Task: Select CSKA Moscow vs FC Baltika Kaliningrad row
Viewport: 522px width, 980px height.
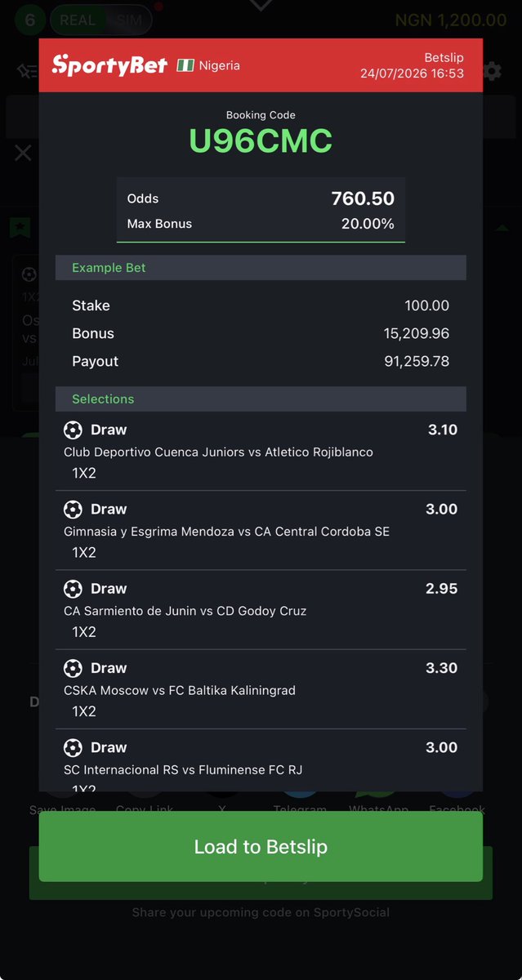Action: pos(261,689)
